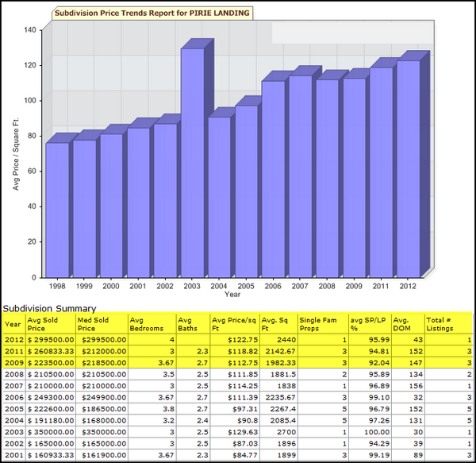Click price per sq ft $111.85

[243, 374]
